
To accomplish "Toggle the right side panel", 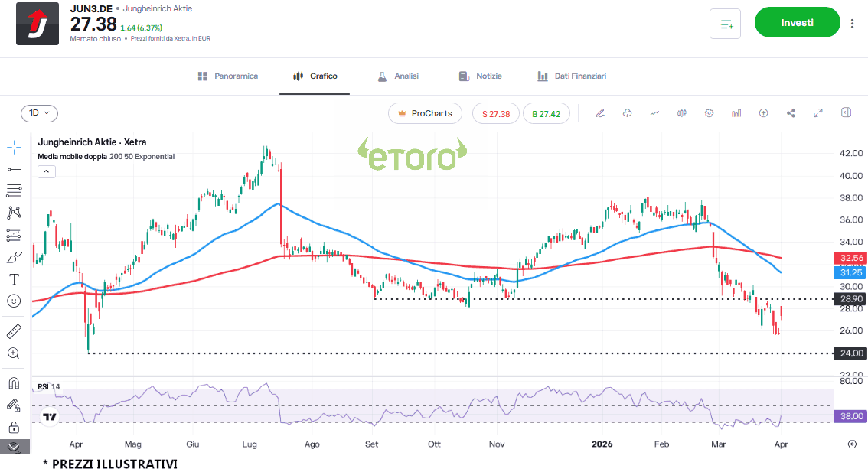I will pos(846,113).
